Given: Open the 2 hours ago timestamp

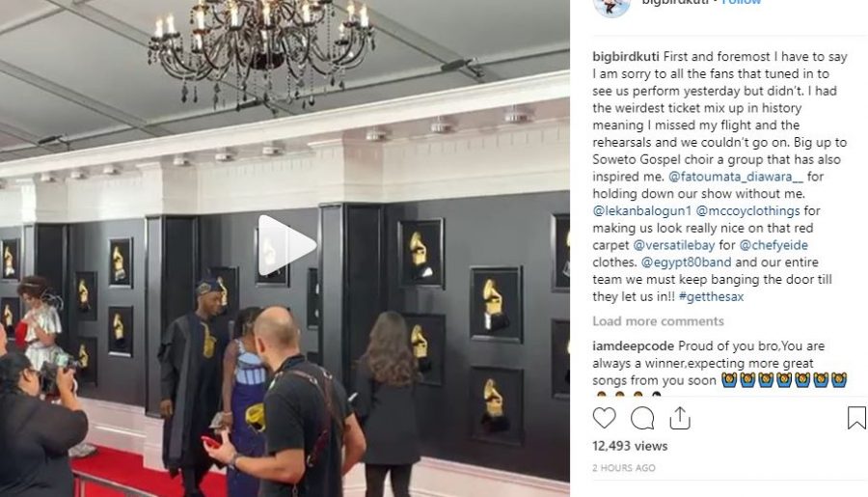Looking at the screenshot, I should [624, 468].
